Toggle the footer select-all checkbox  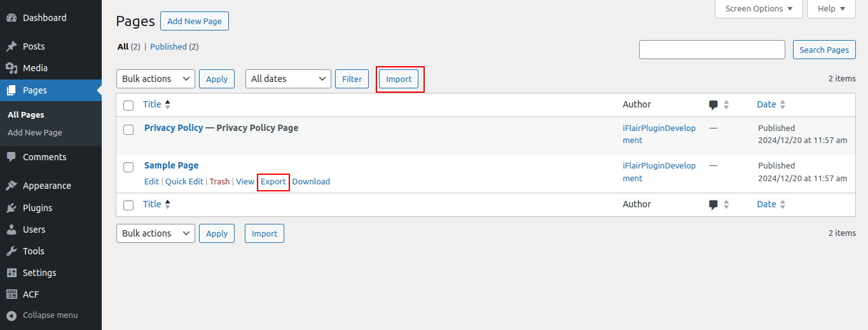click(128, 205)
